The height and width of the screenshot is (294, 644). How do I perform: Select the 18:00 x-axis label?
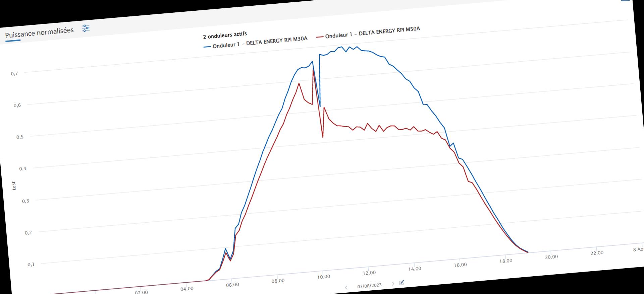[x=506, y=261]
